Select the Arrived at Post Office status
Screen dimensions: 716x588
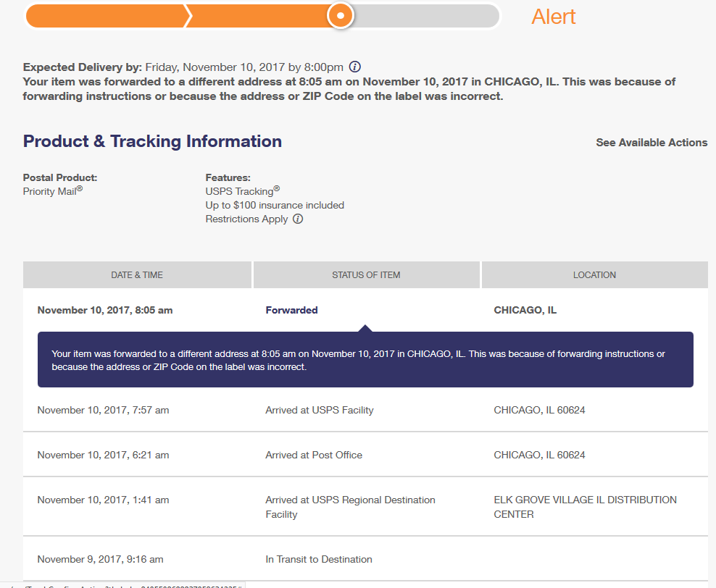[314, 455]
